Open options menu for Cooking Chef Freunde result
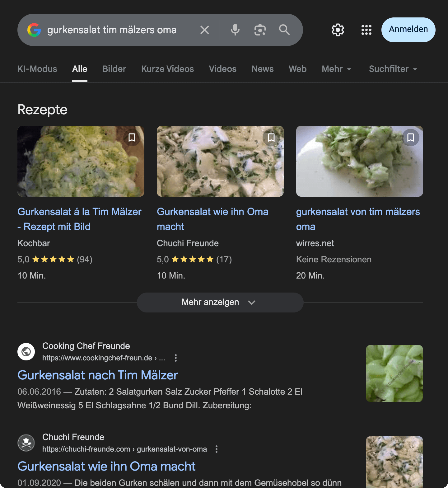 click(x=176, y=358)
